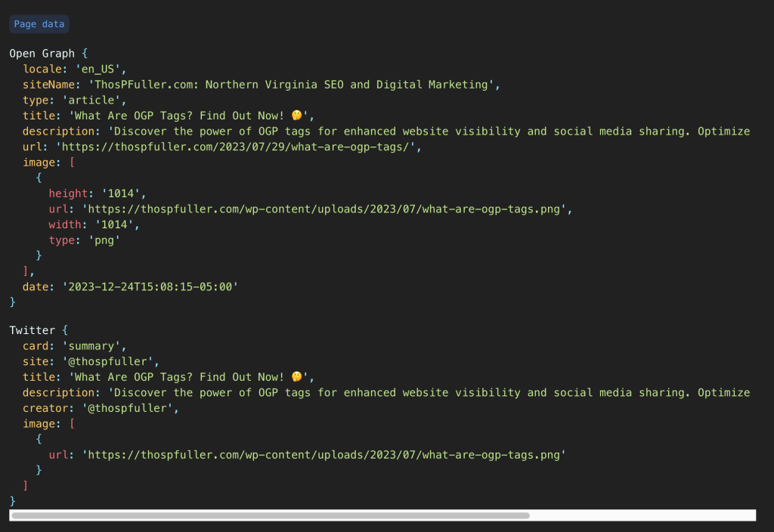The height and width of the screenshot is (532, 774).
Task: Click the 'Twitter' heading text
Action: (32, 330)
